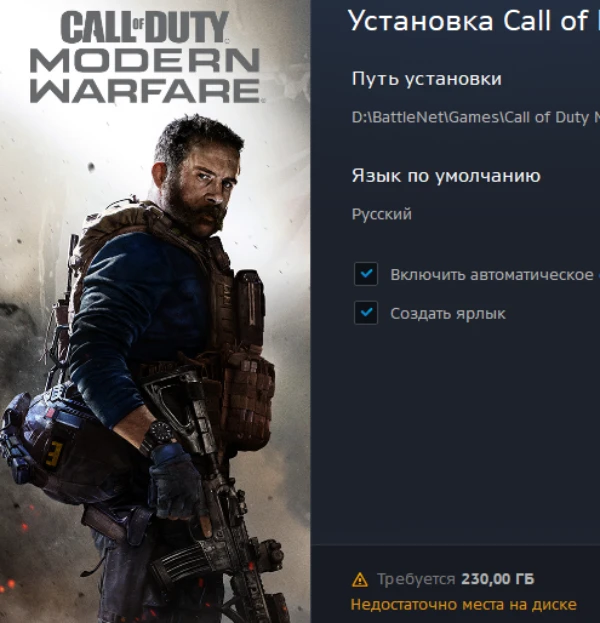Click the bold 230,00 ГБ size value
Image resolution: width=600 pixels, height=623 pixels.
[x=498, y=579]
